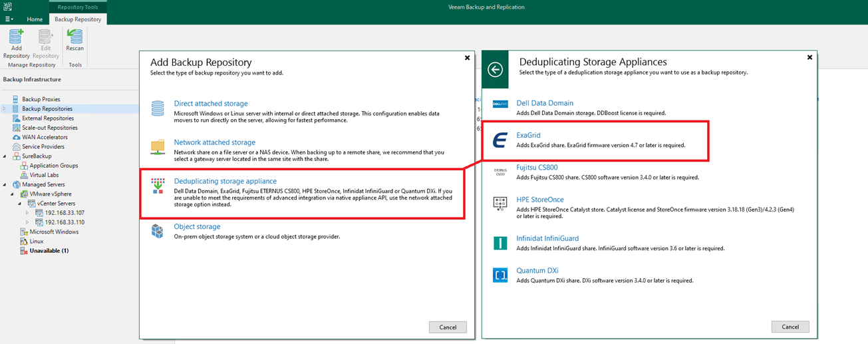Collapse the vCenter Servers tree node

coord(21,204)
